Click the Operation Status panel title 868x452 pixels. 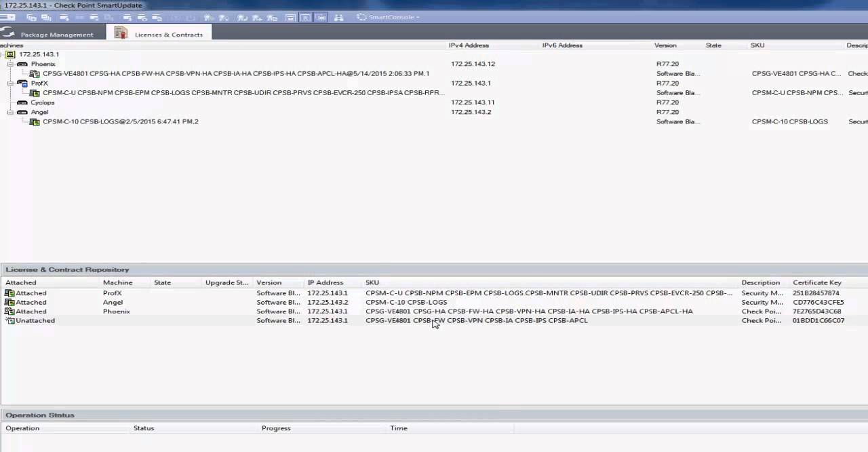pyautogui.click(x=40, y=415)
